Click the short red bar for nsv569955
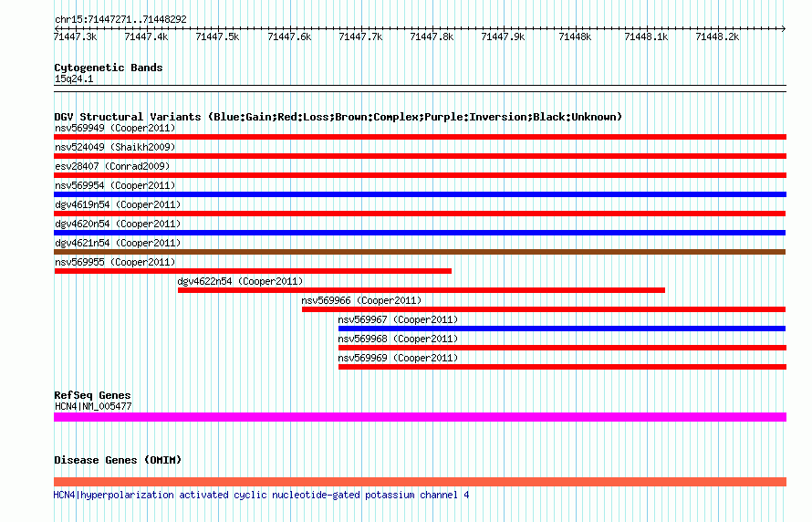 click(x=253, y=271)
